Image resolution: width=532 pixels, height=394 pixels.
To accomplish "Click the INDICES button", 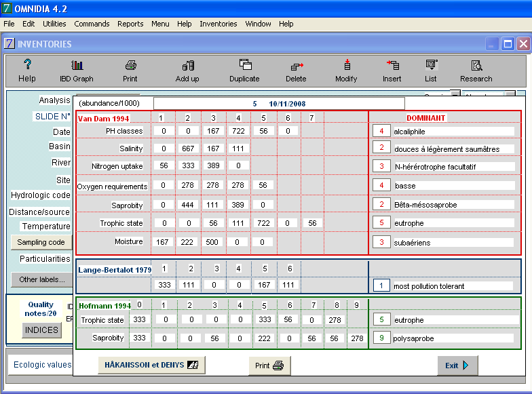I will [41, 330].
